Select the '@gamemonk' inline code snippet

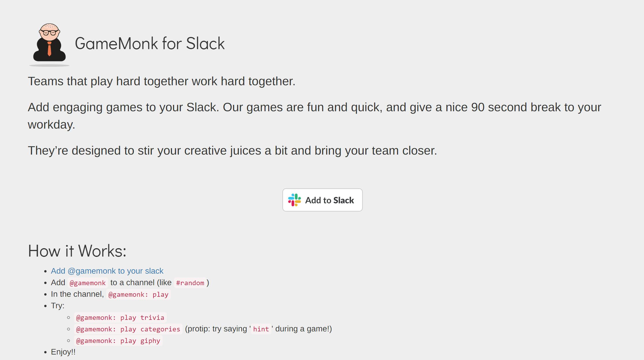tap(87, 283)
